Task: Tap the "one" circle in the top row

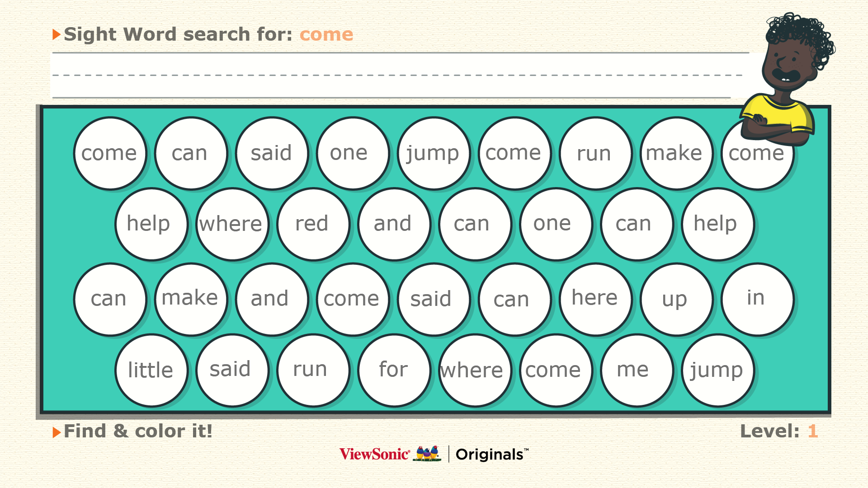Action: pos(353,153)
